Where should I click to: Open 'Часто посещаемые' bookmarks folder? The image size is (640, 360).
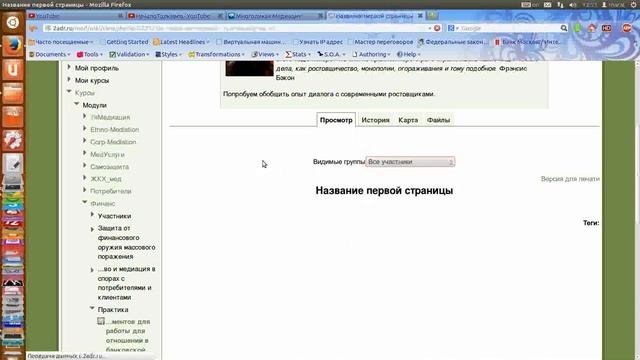pyautogui.click(x=61, y=42)
